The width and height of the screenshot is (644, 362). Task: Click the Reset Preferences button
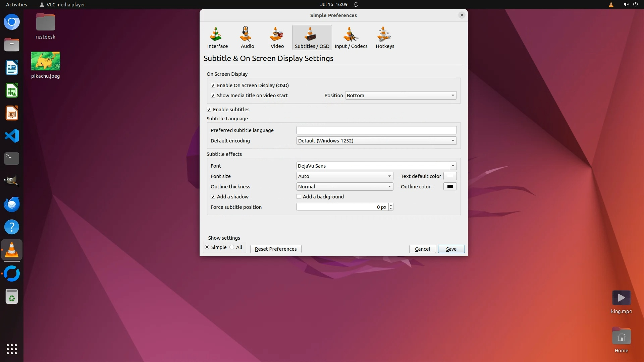275,249
